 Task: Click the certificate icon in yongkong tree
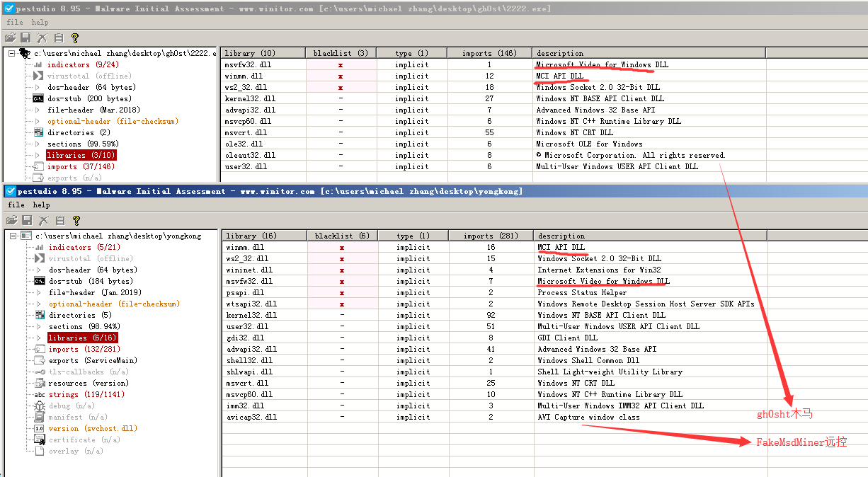tap(40, 439)
